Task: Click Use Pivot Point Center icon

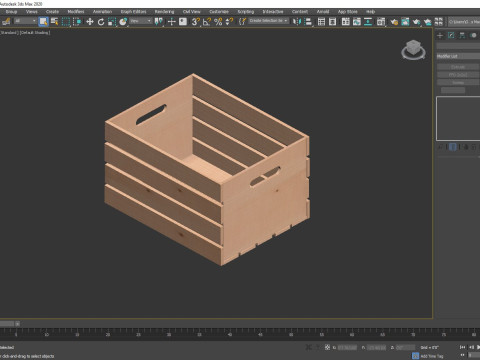Action: tap(159, 22)
